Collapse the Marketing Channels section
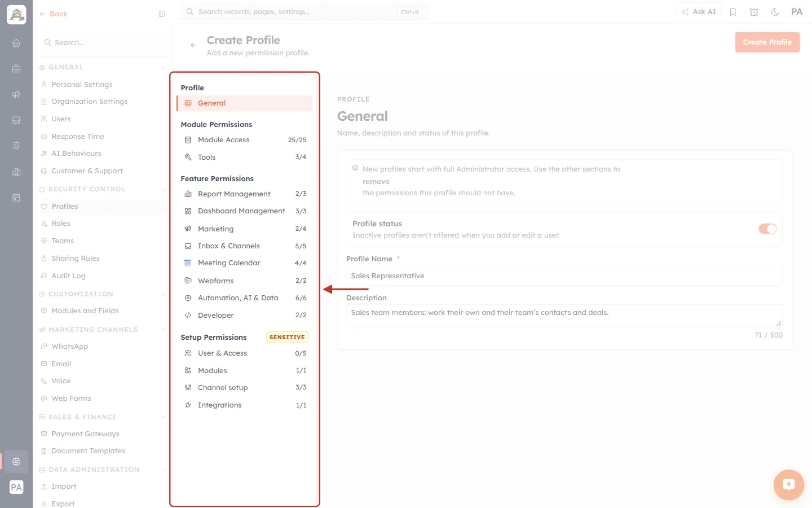Viewport: 812px width, 508px height. (163, 330)
